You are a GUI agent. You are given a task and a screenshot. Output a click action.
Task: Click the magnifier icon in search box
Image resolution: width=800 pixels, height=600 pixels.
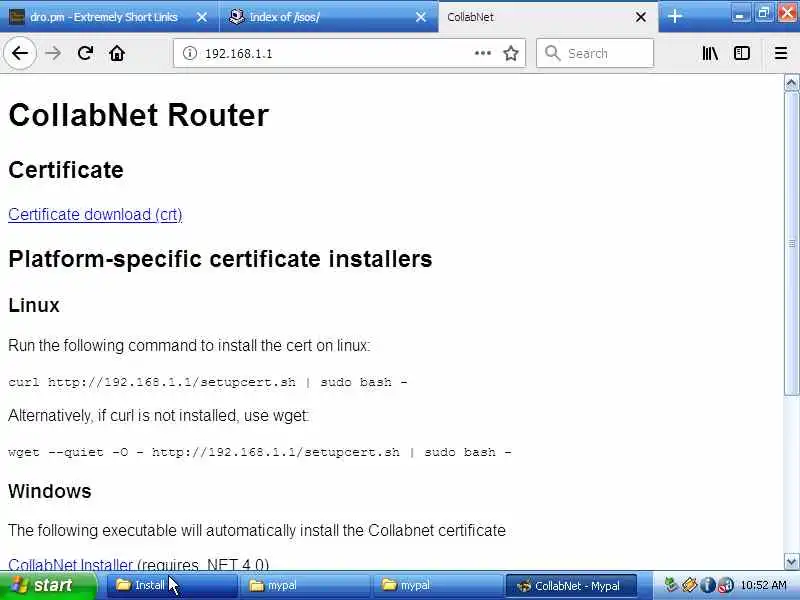(x=552, y=53)
